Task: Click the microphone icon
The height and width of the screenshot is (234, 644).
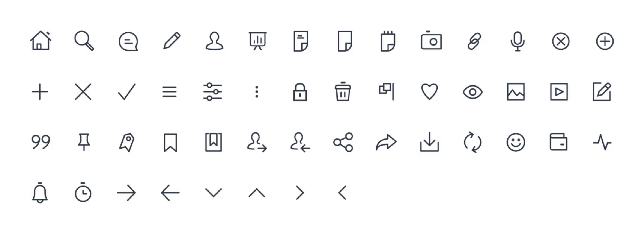Action: pos(518,41)
